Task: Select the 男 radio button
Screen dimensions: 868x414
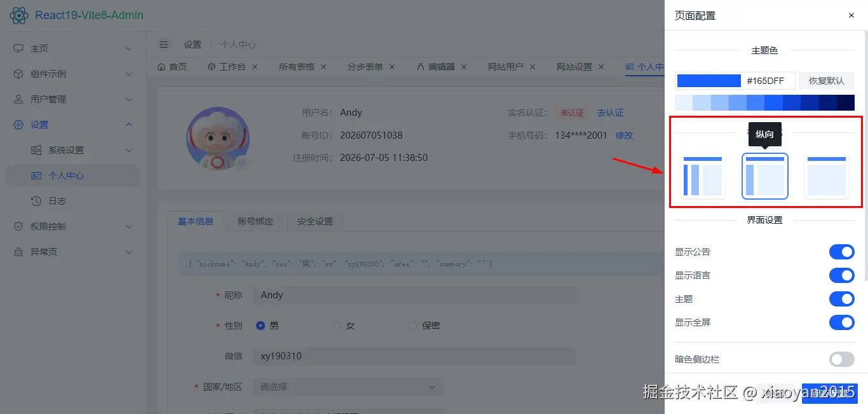Action: tap(261, 326)
